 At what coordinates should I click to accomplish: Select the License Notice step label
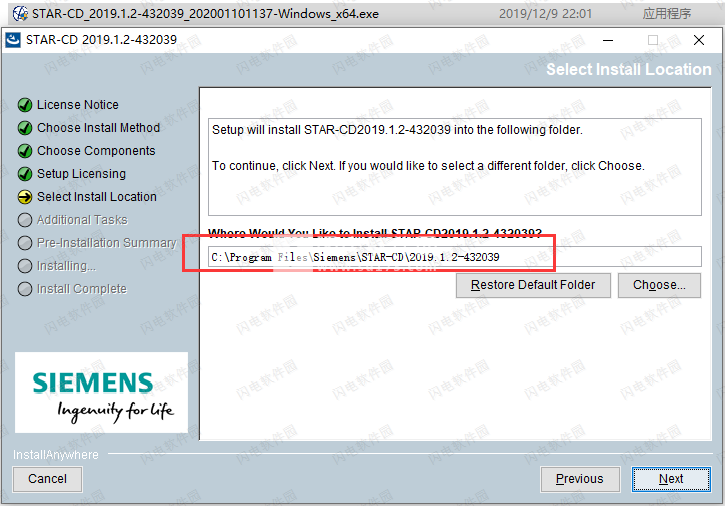78,105
